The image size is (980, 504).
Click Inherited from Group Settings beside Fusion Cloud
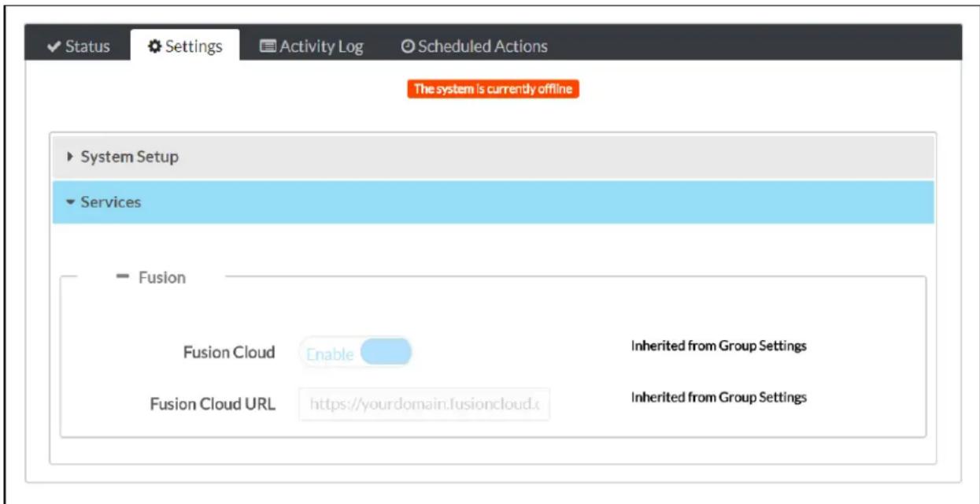(719, 346)
